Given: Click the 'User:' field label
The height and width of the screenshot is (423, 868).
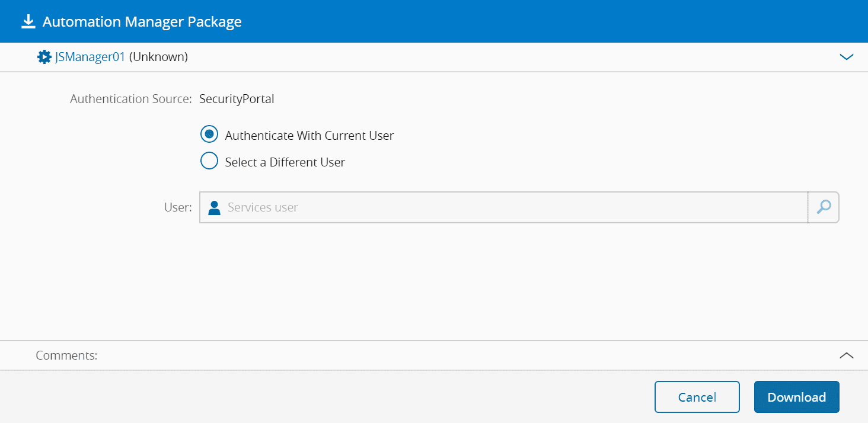Looking at the screenshot, I should (178, 207).
